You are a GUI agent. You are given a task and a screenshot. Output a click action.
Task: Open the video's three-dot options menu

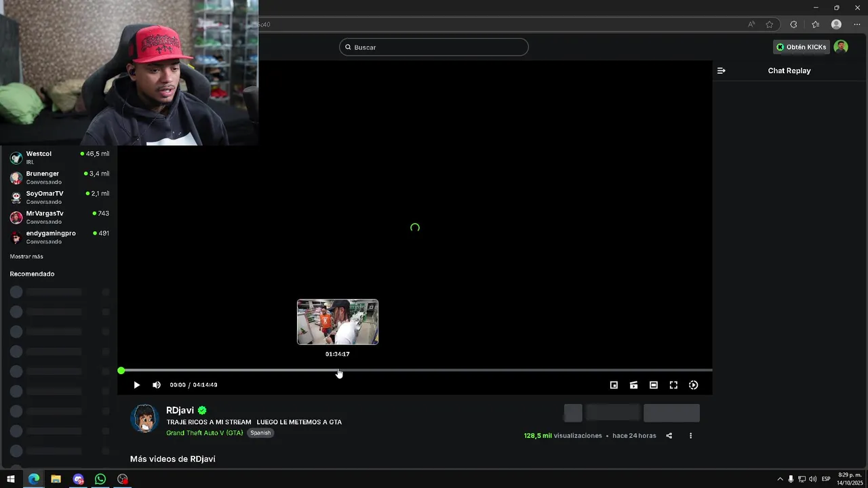pyautogui.click(x=690, y=436)
